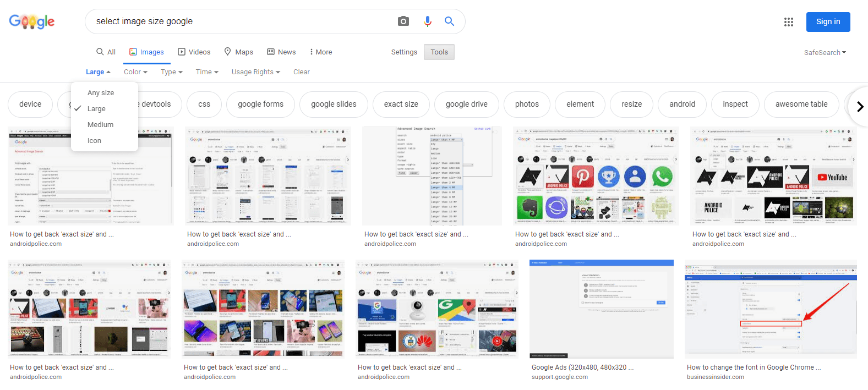Toggle the Tools button
This screenshot has height=390, width=868.
point(439,52)
